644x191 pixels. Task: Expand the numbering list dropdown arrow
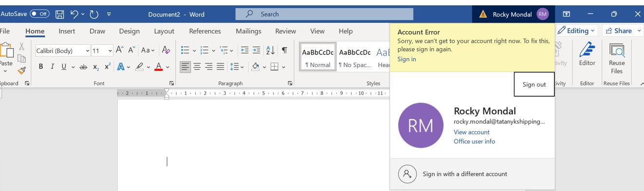(214, 51)
